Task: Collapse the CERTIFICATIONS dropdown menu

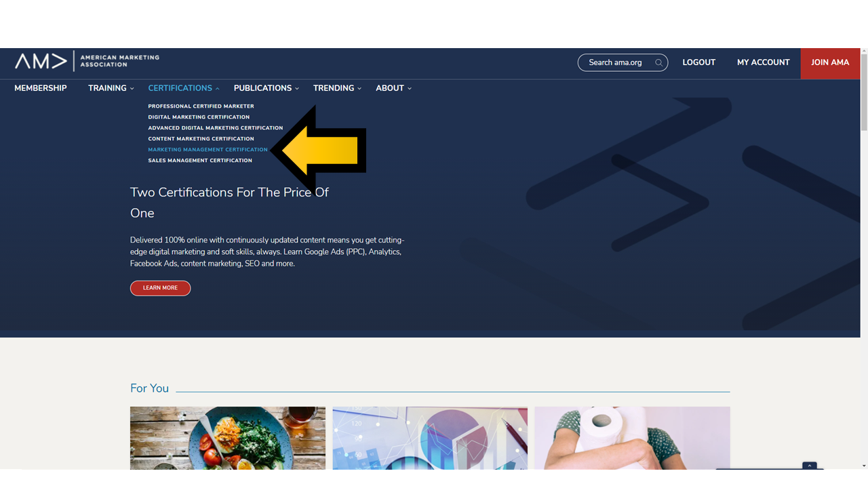Action: [x=184, y=88]
